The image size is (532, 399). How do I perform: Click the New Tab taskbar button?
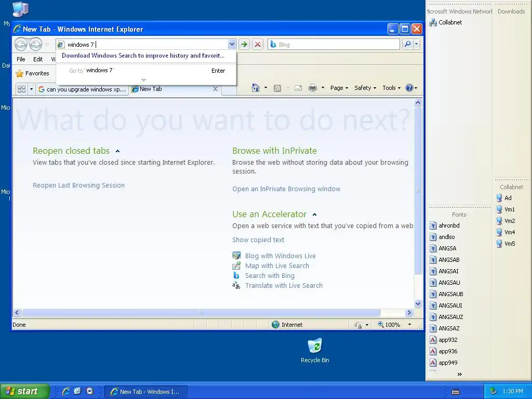(146, 392)
